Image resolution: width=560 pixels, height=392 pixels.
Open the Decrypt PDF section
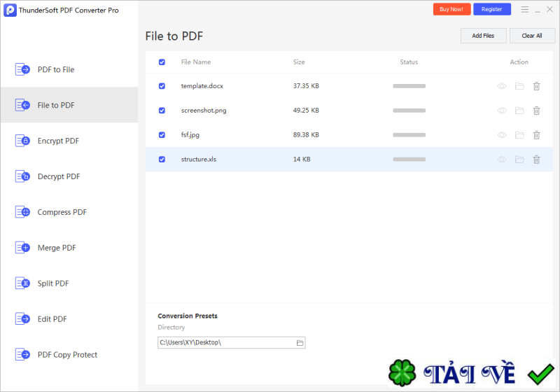tap(69, 176)
